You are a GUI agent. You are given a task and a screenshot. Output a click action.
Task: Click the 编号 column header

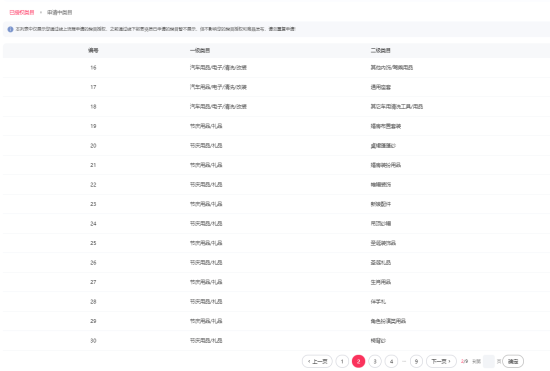click(x=93, y=50)
